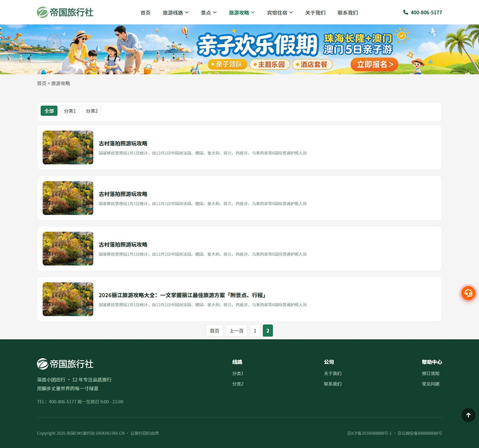The width and height of the screenshot is (479, 448).
Task: Open 宾馆住宿 in the top navigation
Action: coord(277,13)
